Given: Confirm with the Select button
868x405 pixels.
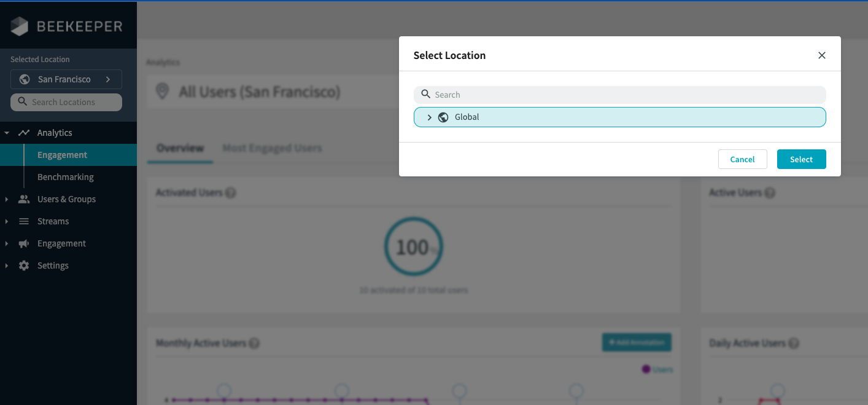Looking at the screenshot, I should [801, 159].
